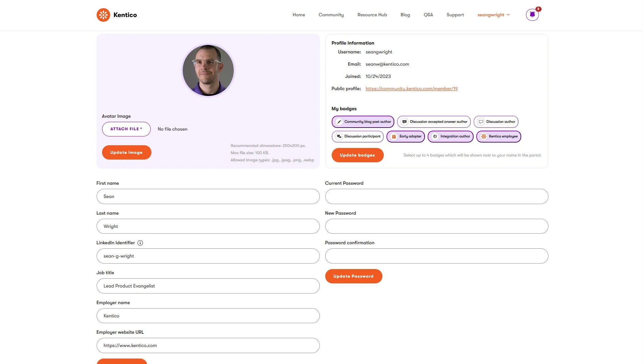This screenshot has width=643, height=364.
Task: Toggle the Kentico employee badge
Action: pyautogui.click(x=499, y=136)
